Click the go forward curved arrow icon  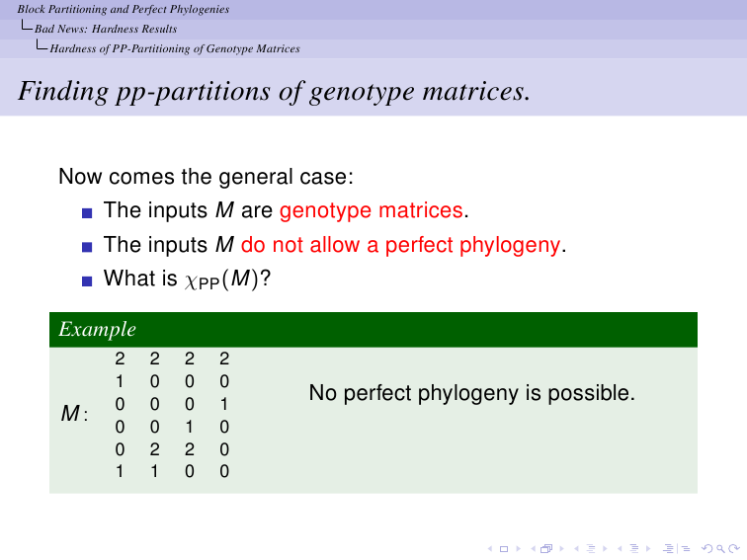[734, 548]
